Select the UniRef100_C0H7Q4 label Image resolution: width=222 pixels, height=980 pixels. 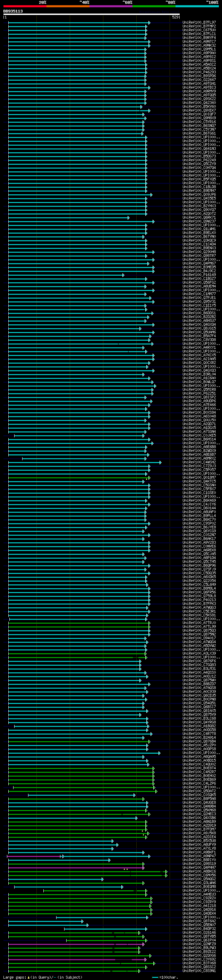click(x=199, y=168)
